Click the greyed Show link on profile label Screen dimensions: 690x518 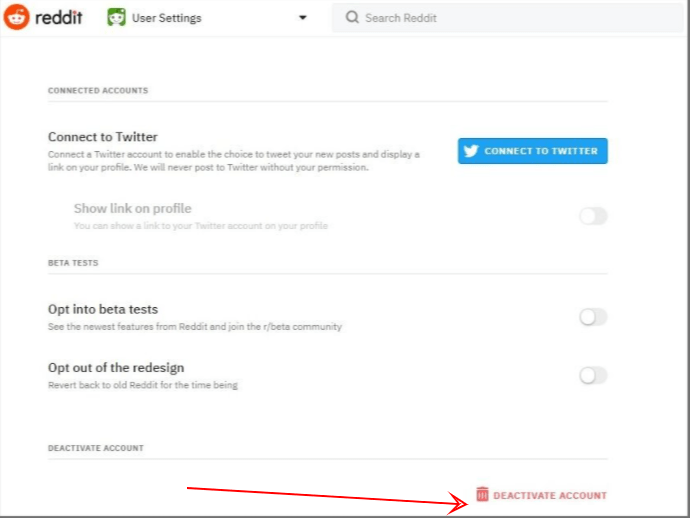point(132,209)
